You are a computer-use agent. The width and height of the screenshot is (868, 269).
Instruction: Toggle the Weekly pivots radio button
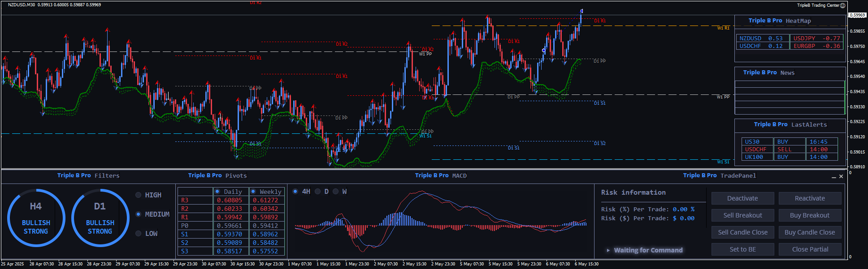coord(253,192)
